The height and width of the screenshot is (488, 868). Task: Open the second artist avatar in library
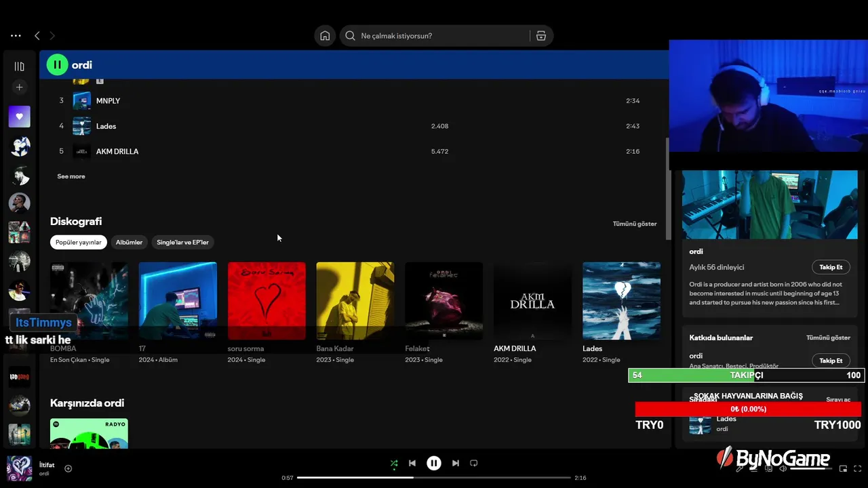coord(19,175)
